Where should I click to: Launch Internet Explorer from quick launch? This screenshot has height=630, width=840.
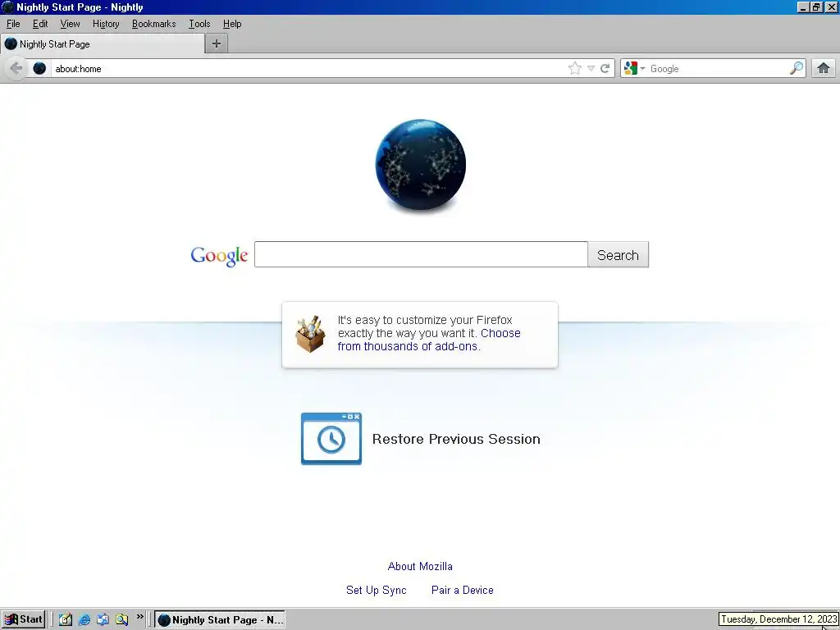[x=84, y=619]
